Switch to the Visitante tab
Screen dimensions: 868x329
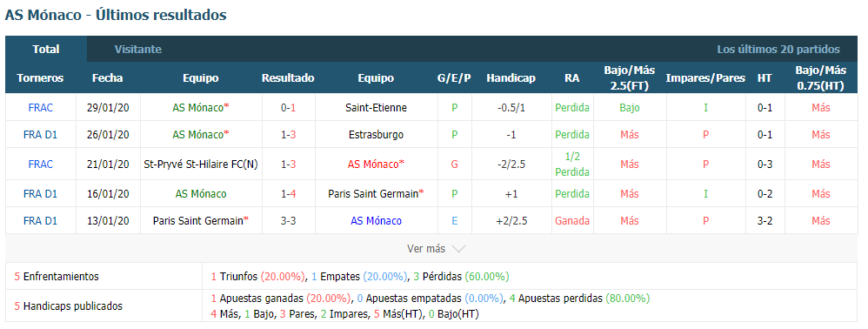(x=137, y=50)
